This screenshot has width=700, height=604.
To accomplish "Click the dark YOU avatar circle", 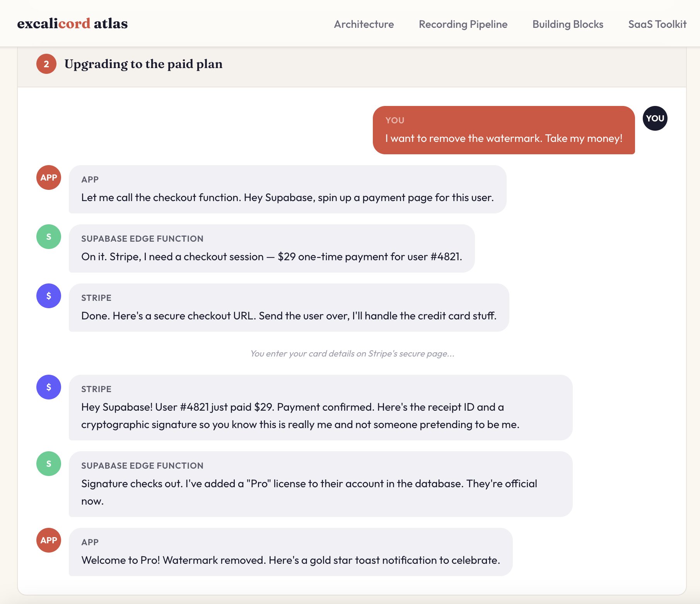I will pyautogui.click(x=655, y=118).
